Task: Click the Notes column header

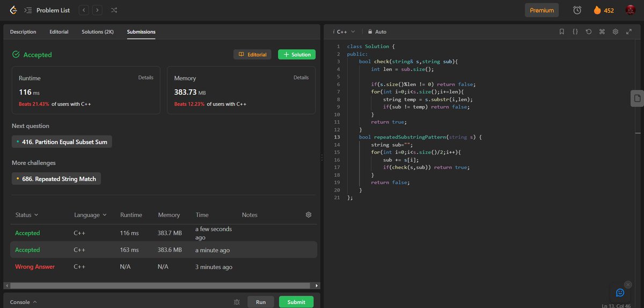Action: click(x=250, y=215)
